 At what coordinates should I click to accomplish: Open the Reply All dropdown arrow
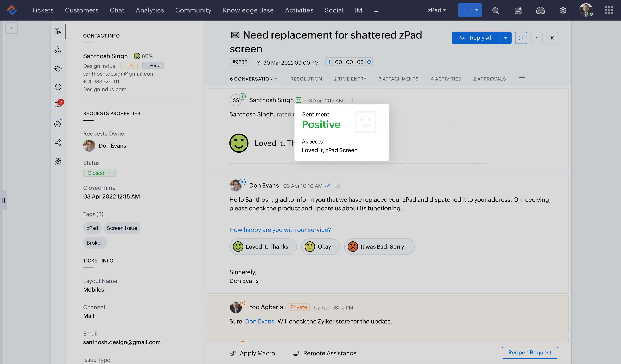coord(505,38)
